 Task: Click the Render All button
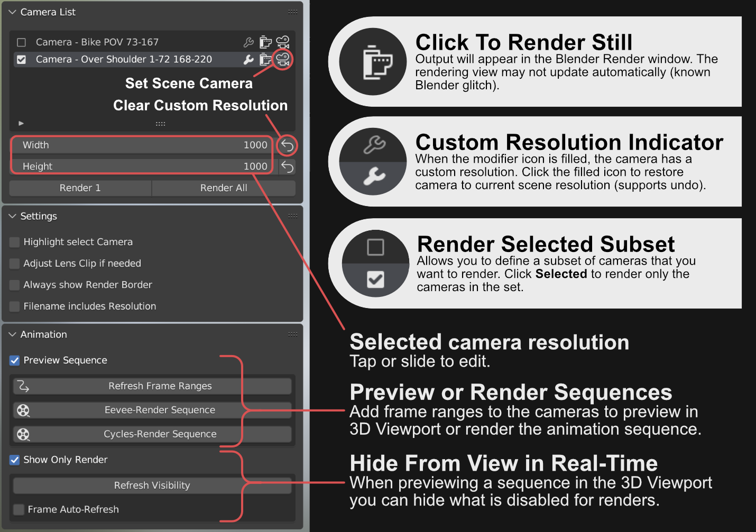pos(224,188)
